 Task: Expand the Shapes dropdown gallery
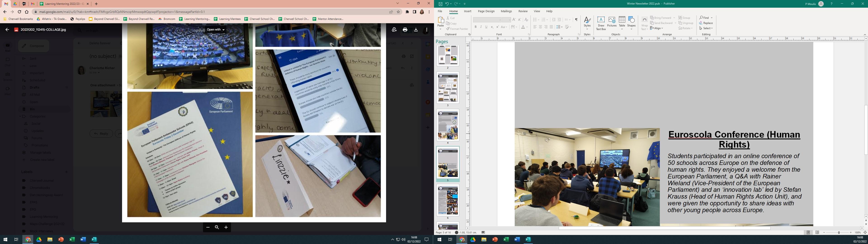pos(632,23)
